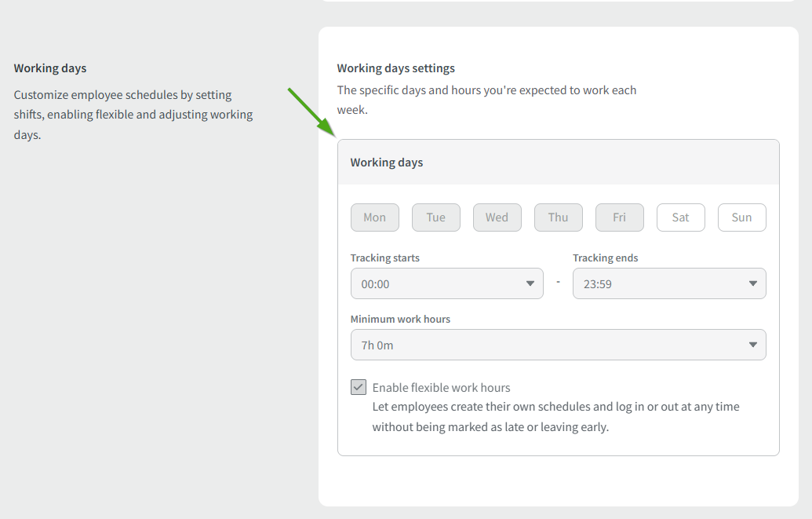This screenshot has width=812, height=519.
Task: Enable Sun as a working day
Action: (x=741, y=217)
